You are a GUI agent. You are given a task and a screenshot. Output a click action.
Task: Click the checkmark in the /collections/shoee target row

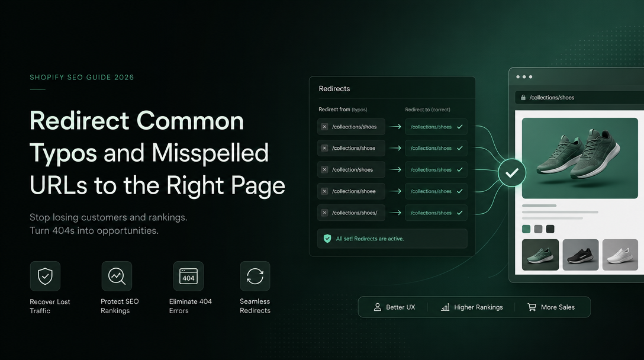click(459, 191)
